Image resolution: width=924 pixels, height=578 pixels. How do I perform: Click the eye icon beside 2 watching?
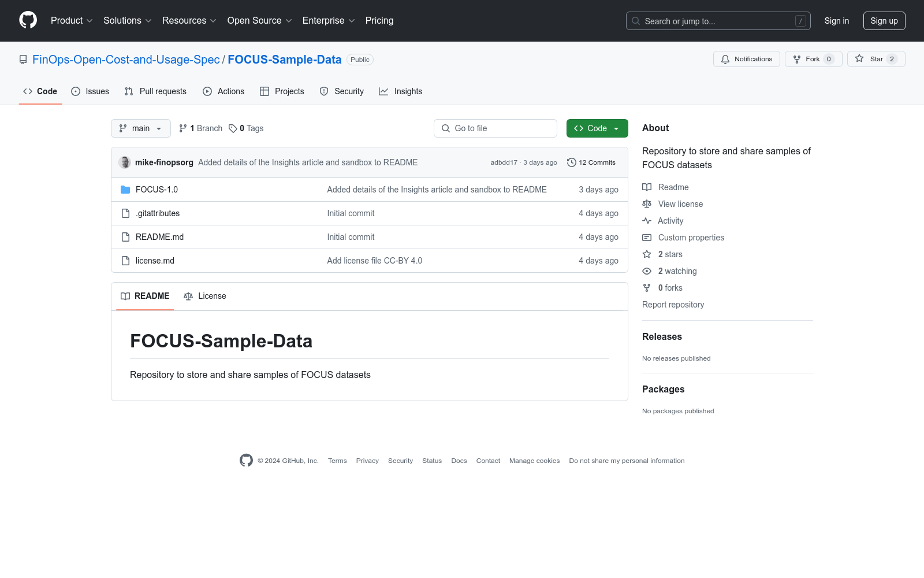(x=647, y=271)
